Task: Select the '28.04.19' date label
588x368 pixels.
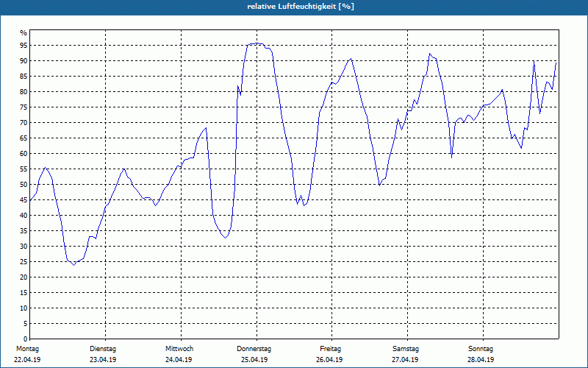Action: [481, 360]
